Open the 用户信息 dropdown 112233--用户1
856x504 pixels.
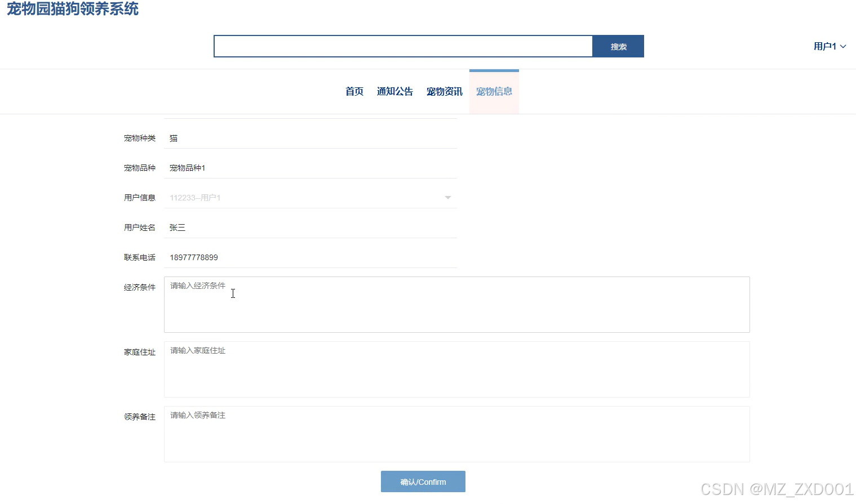[311, 198]
